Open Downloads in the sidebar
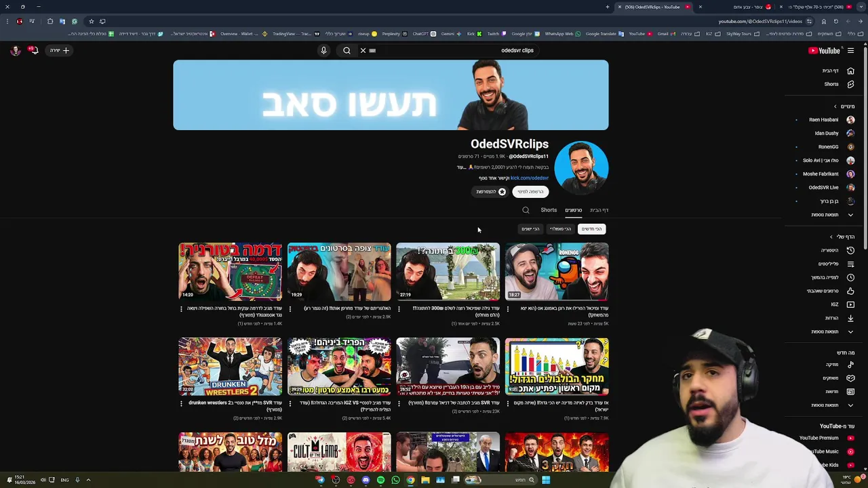Screen dimensions: 868x488 click(x=839, y=318)
